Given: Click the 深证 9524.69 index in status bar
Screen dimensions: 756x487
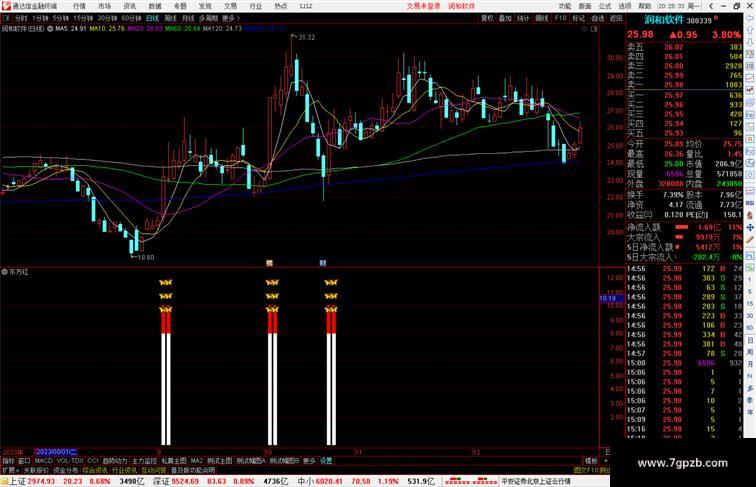Looking at the screenshot, I should coord(176,481).
